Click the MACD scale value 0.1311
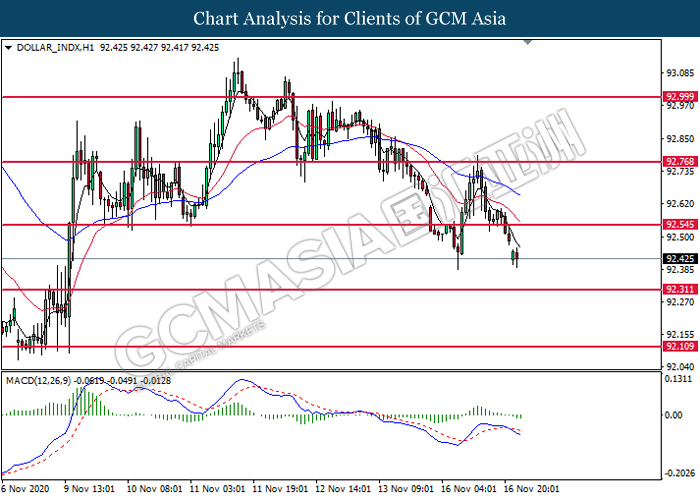 coord(679,379)
